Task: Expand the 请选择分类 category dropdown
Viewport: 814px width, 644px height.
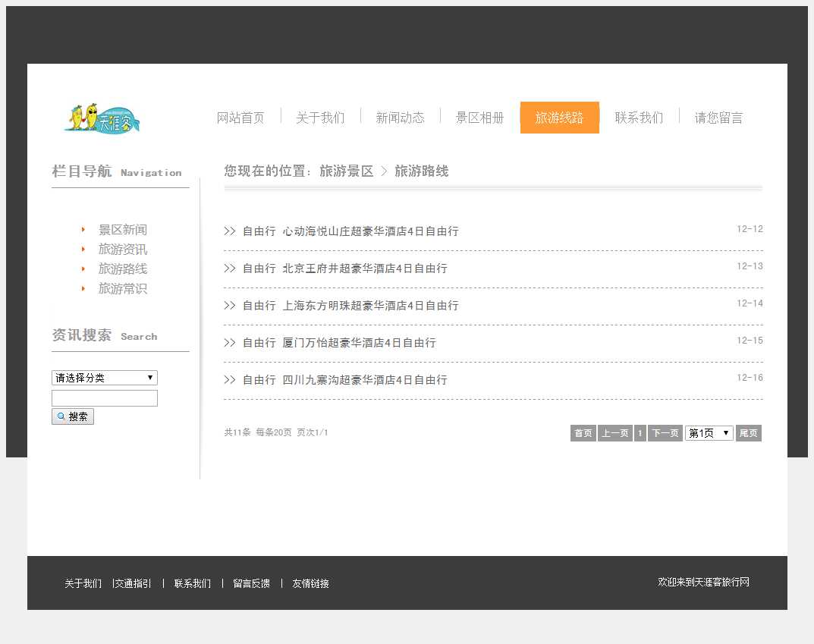Action: pyautogui.click(x=104, y=378)
